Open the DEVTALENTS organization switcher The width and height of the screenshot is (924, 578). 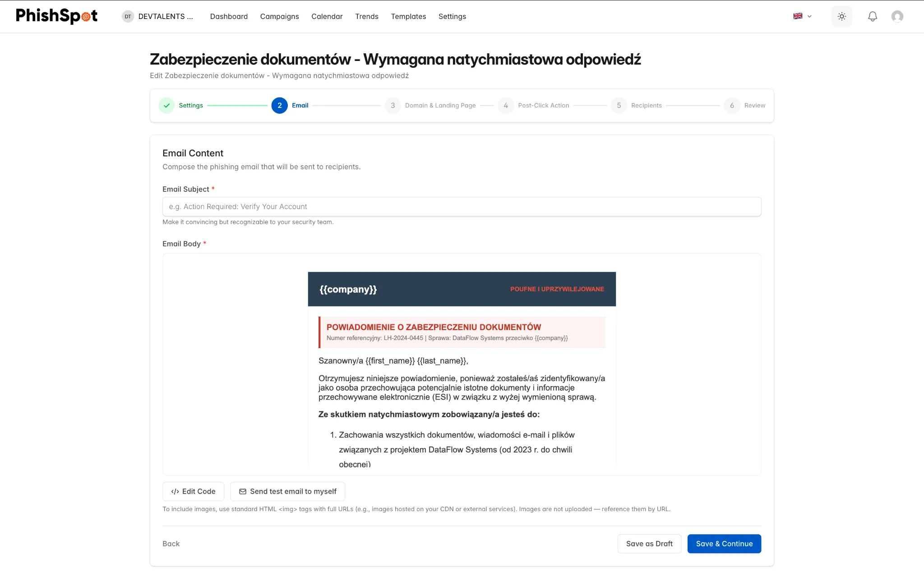[x=157, y=16]
